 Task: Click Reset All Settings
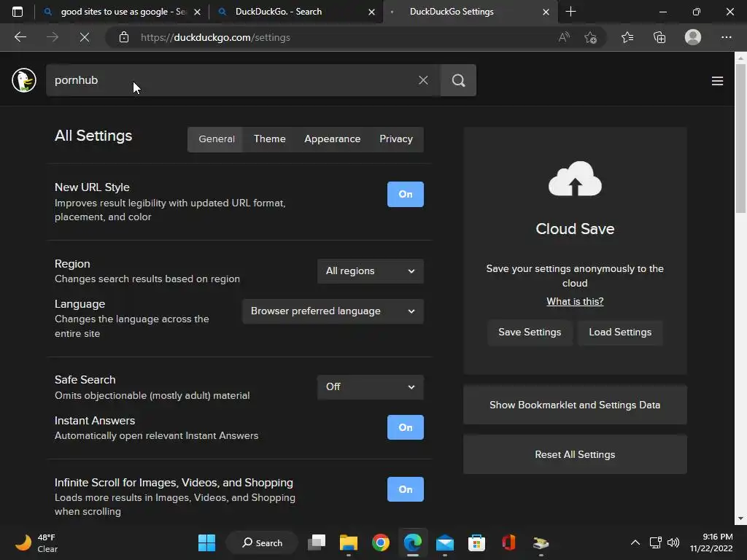575,454
